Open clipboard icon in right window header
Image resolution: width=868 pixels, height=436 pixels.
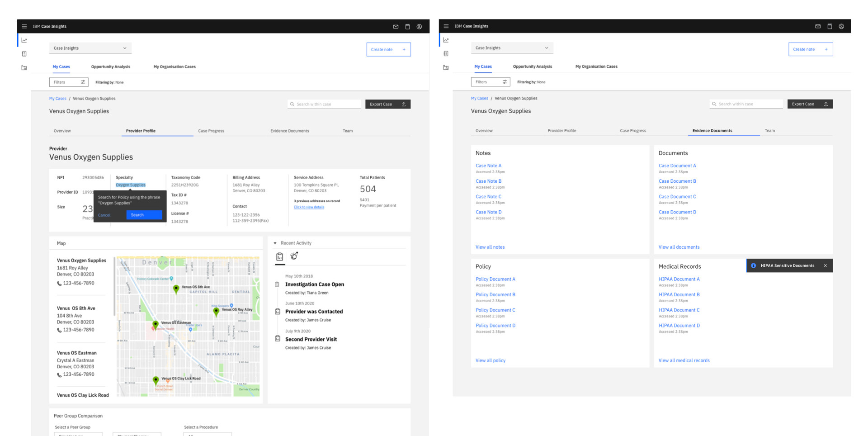(x=830, y=26)
